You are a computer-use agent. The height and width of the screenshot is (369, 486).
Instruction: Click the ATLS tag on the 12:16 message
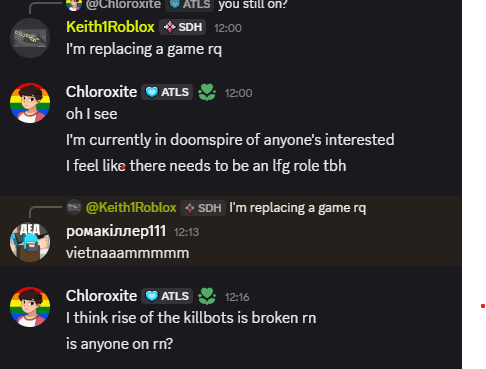click(x=167, y=296)
